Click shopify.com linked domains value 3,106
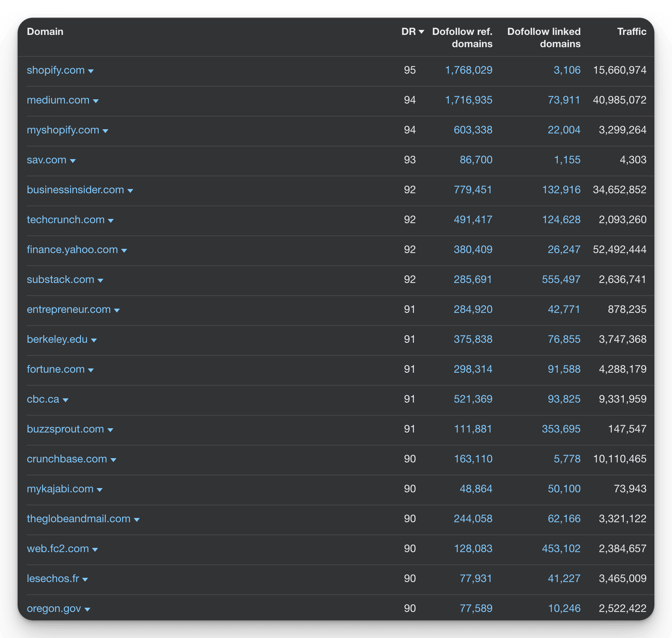The image size is (672, 638). click(x=567, y=70)
